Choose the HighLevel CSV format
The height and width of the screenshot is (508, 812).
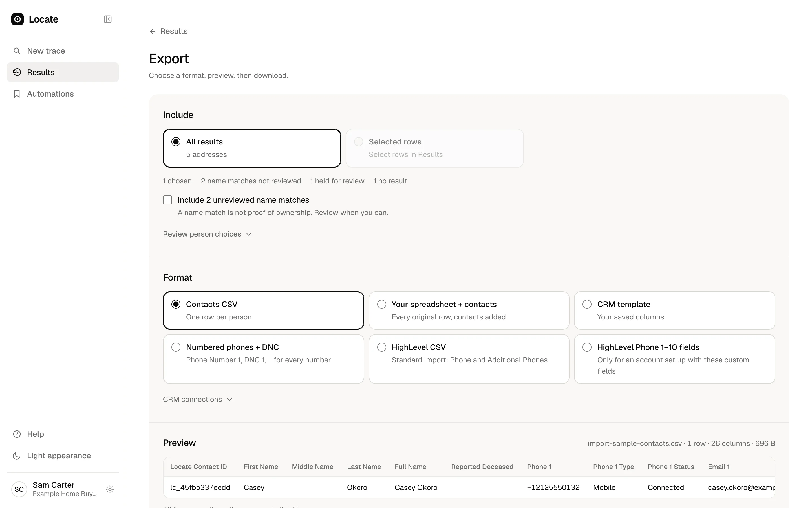469,359
